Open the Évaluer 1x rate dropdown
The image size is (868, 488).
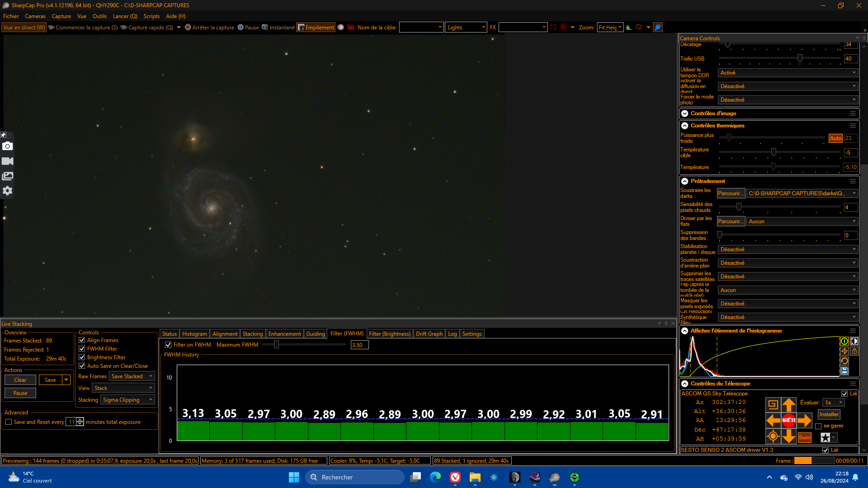pos(834,403)
